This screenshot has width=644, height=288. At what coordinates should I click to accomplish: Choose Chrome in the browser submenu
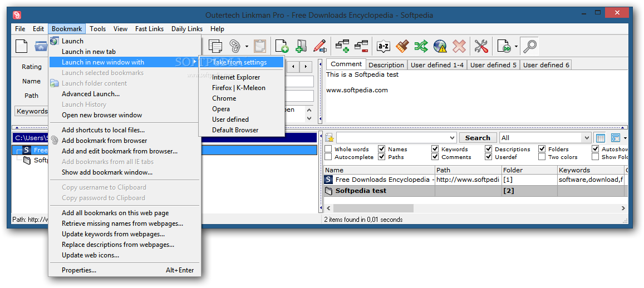tap(242, 98)
